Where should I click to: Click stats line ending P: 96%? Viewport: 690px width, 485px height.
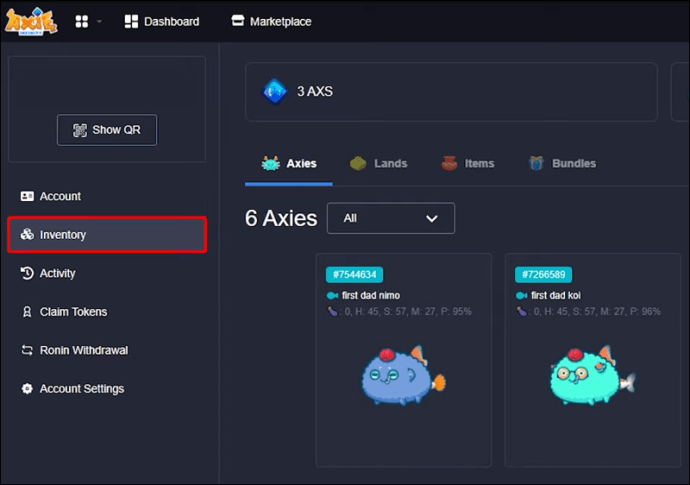click(x=589, y=312)
